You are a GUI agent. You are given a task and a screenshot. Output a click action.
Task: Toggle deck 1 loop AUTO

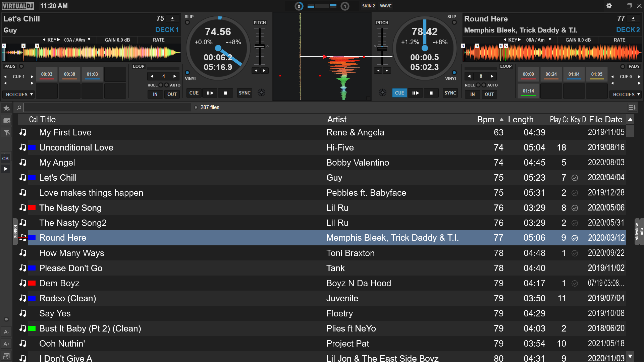(x=167, y=85)
